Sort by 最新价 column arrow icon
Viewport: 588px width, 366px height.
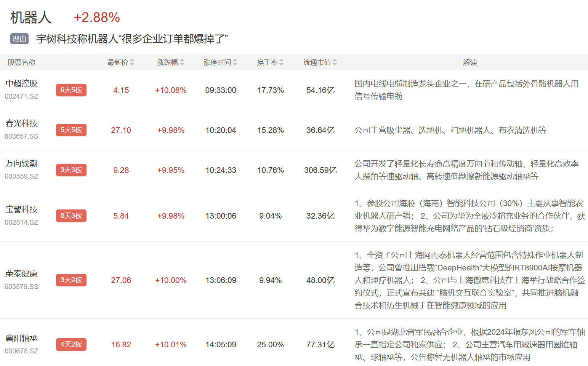click(x=132, y=62)
